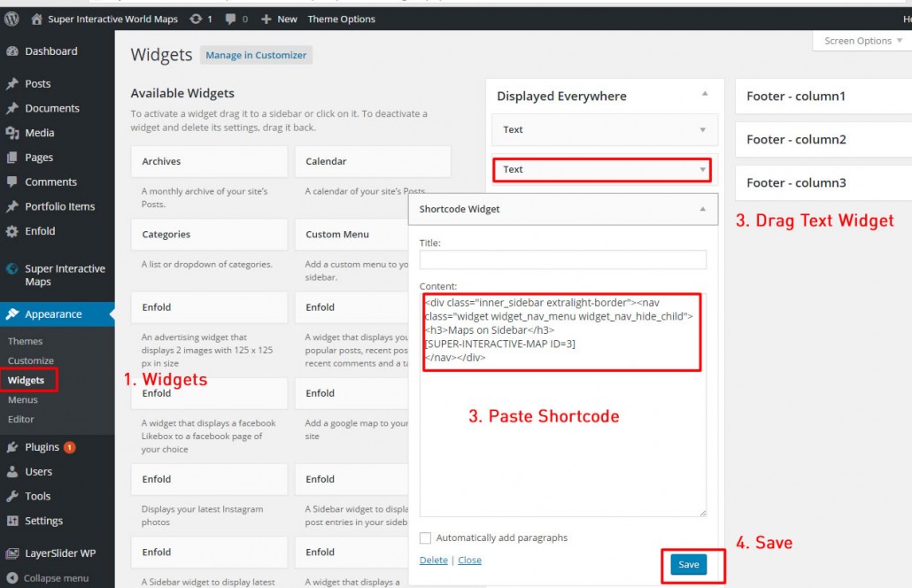Open the Screen Options dropdown
912x588 pixels.
(x=862, y=41)
